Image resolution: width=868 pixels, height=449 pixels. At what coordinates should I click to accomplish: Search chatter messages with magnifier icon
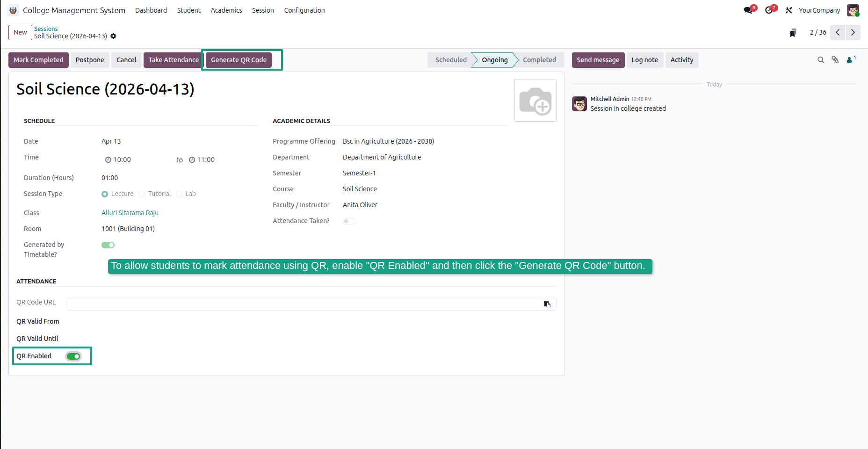pos(821,60)
